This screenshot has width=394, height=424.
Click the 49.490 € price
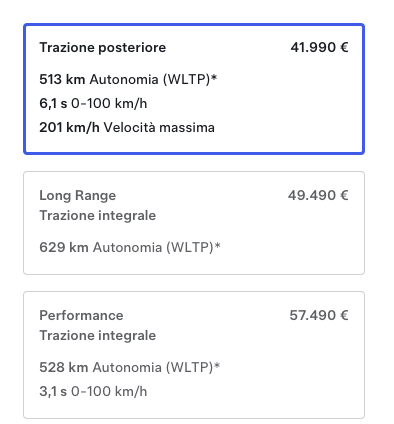[318, 195]
